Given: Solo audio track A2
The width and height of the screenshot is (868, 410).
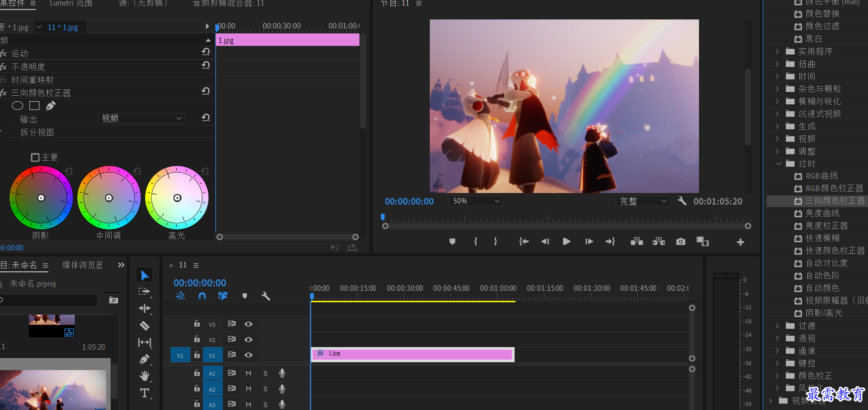Looking at the screenshot, I should click(265, 389).
